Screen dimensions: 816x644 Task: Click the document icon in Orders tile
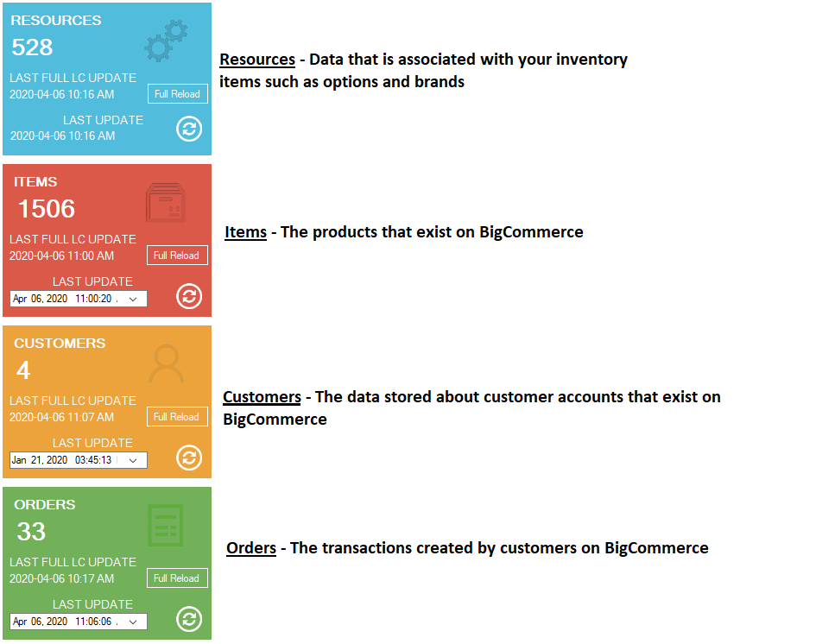coord(166,525)
